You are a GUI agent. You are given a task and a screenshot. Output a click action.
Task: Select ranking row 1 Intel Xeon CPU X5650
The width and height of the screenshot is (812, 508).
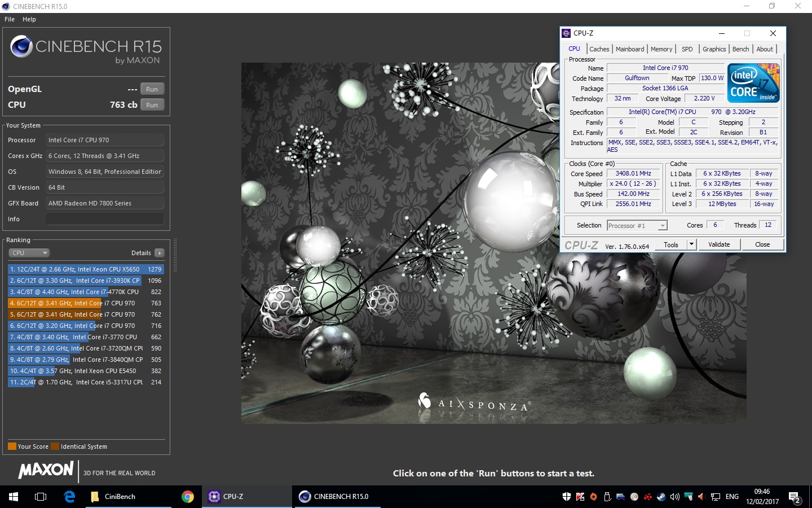pyautogui.click(x=86, y=269)
